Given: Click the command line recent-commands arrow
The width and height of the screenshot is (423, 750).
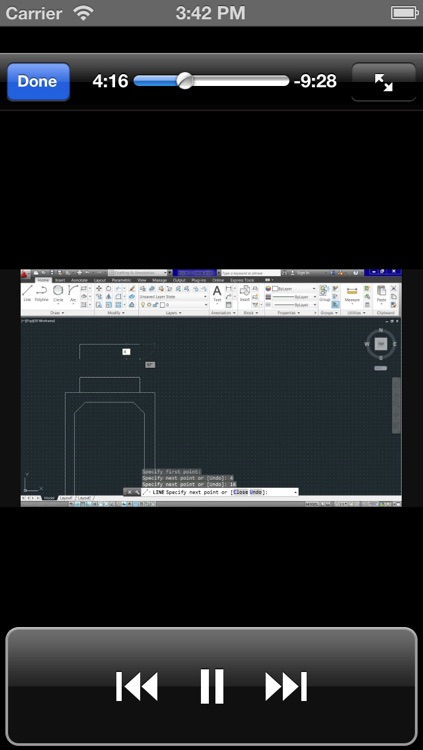Looking at the screenshot, I should point(295,492).
